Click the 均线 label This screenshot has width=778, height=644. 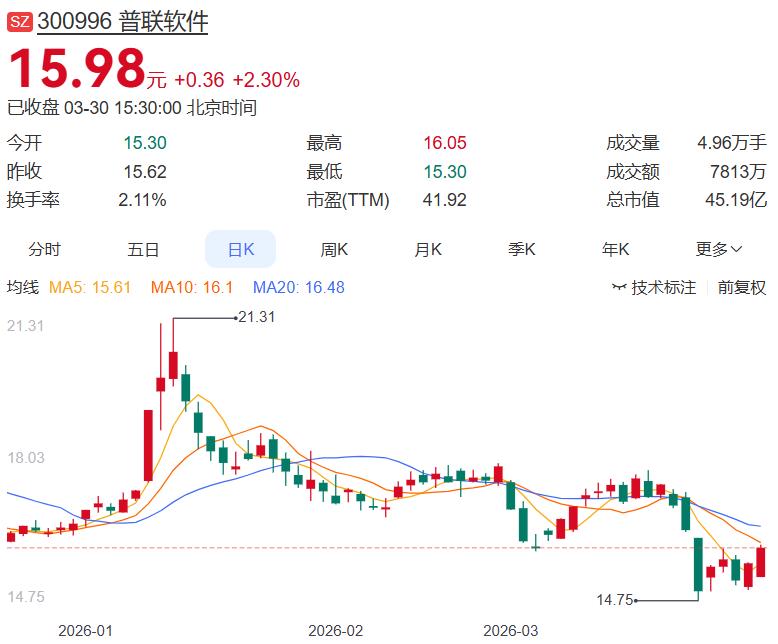point(23,287)
